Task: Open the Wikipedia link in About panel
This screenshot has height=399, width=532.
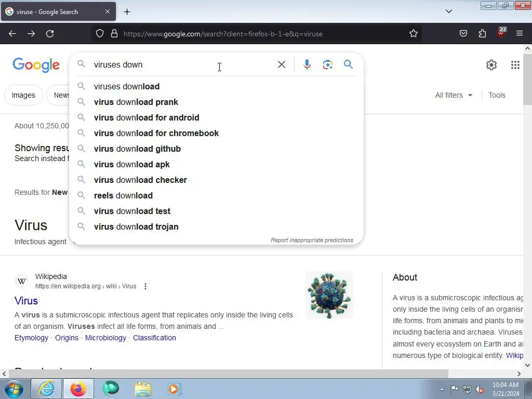Action: 515,355
